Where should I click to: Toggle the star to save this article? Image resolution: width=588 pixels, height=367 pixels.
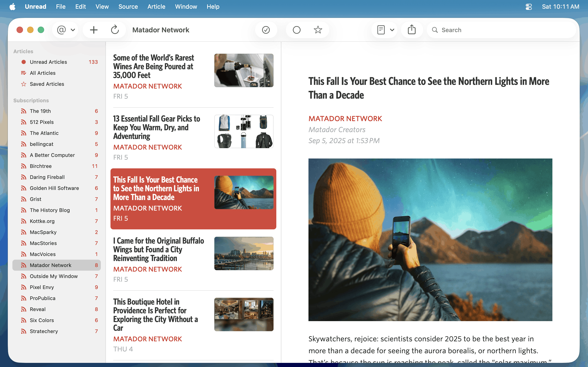(318, 30)
